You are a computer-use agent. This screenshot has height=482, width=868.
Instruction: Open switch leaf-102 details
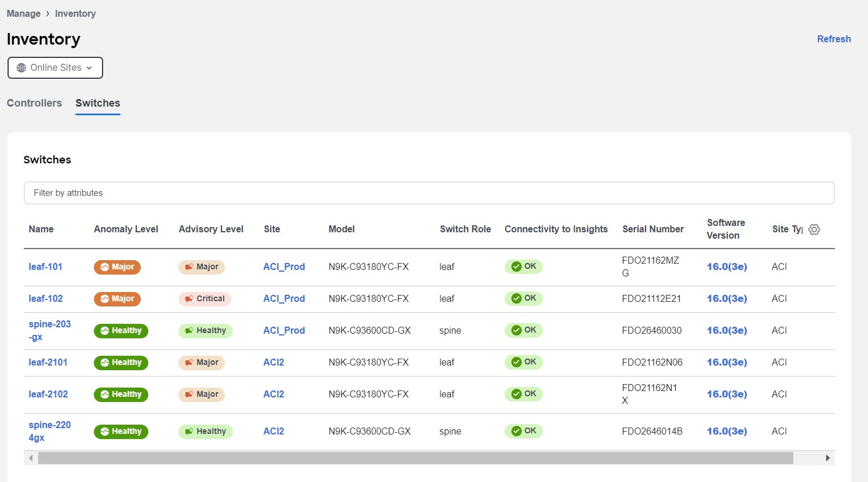coord(45,299)
